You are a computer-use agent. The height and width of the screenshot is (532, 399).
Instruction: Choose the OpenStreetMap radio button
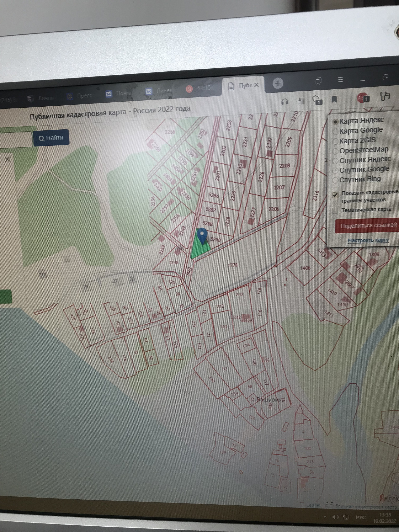(335, 151)
